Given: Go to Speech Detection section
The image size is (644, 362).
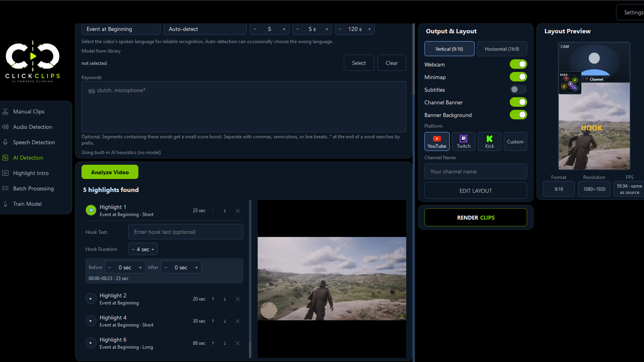Looking at the screenshot, I should pyautogui.click(x=34, y=142).
